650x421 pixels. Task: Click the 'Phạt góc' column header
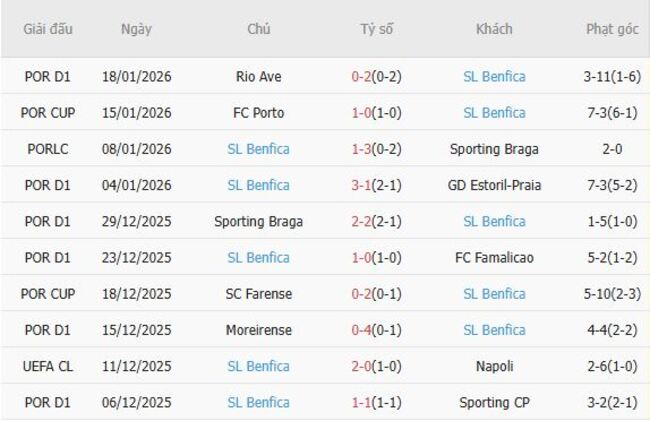[x=612, y=29]
